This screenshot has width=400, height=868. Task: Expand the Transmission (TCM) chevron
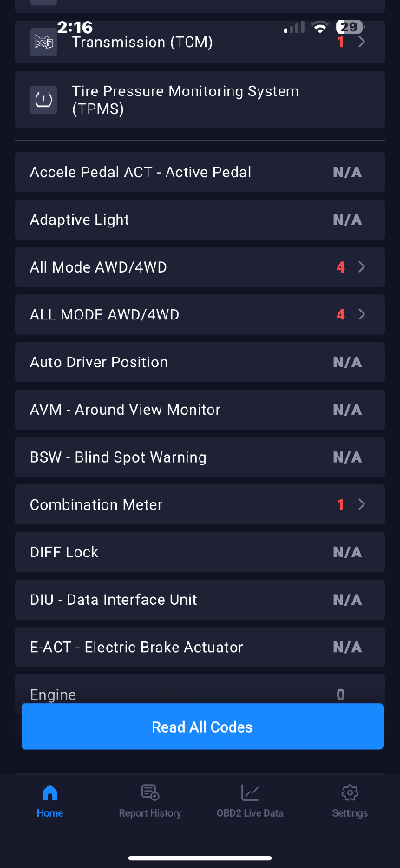[x=362, y=42]
